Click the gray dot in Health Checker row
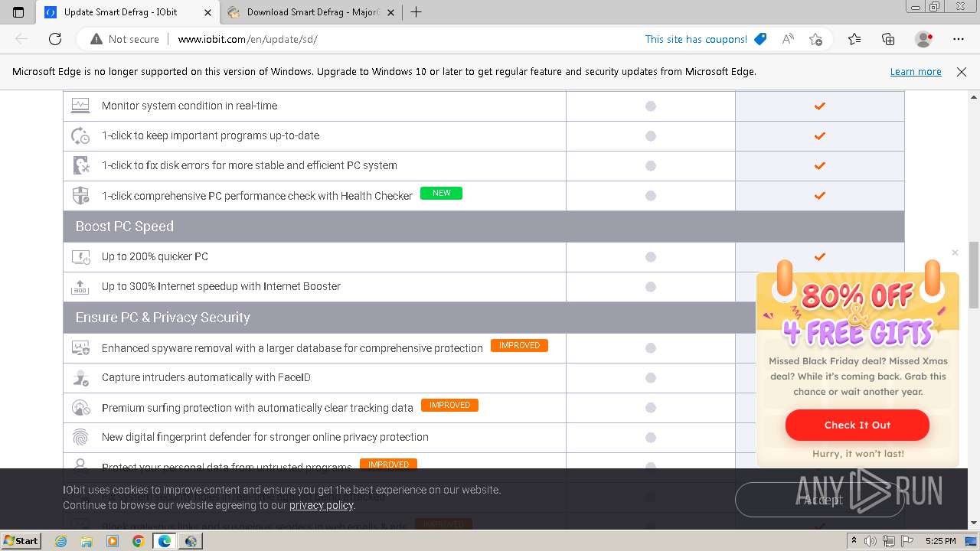Image resolution: width=980 pixels, height=551 pixels. click(651, 196)
